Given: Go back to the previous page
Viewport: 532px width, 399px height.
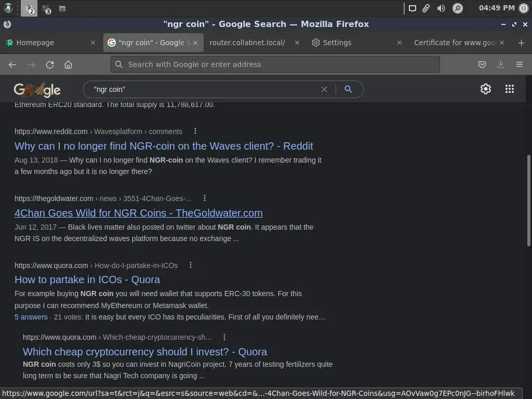Looking at the screenshot, I should pos(12,64).
